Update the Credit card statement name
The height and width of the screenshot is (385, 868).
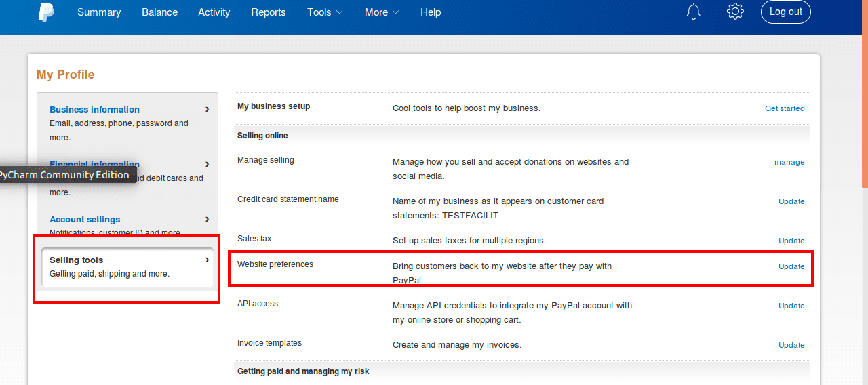(791, 201)
